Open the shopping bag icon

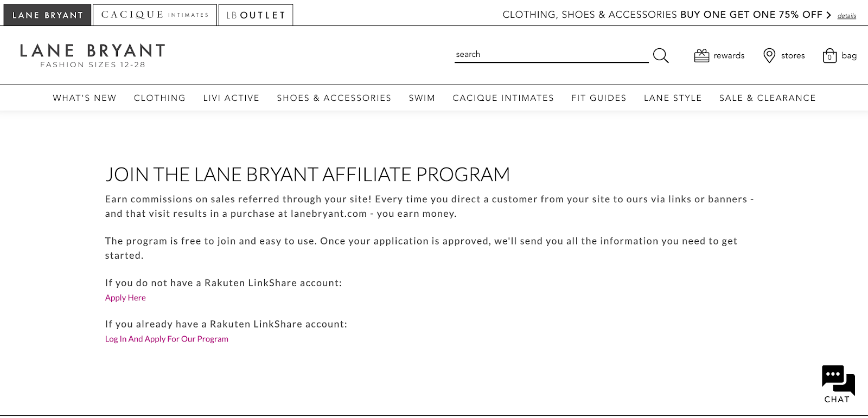pyautogui.click(x=829, y=56)
